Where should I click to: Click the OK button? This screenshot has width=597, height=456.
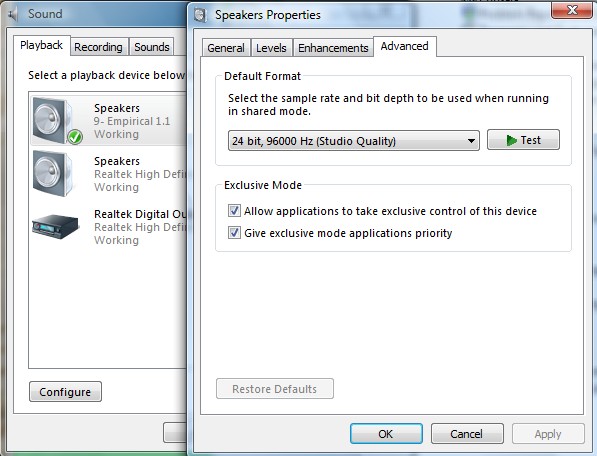pos(386,434)
